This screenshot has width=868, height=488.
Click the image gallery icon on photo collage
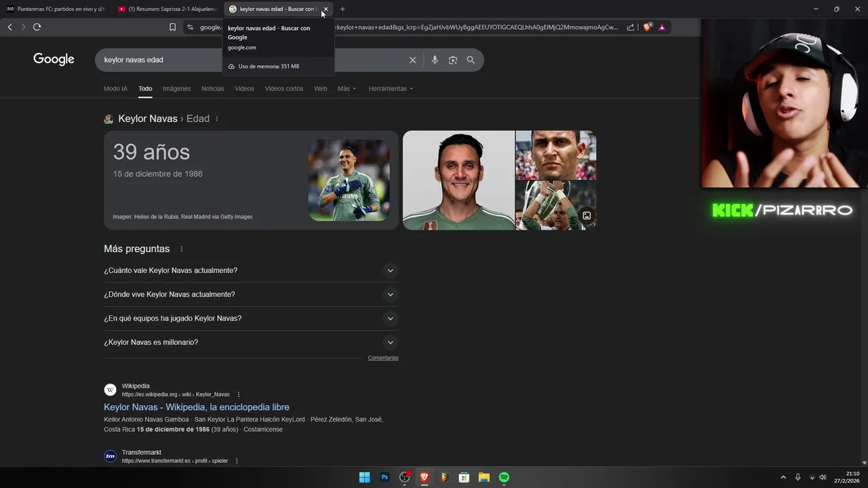(587, 216)
